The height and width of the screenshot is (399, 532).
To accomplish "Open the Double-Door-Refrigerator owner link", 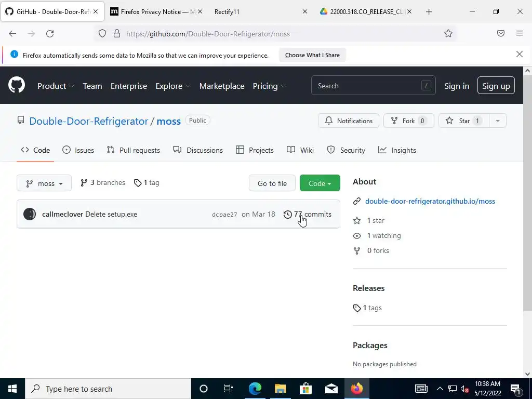I will [88, 121].
